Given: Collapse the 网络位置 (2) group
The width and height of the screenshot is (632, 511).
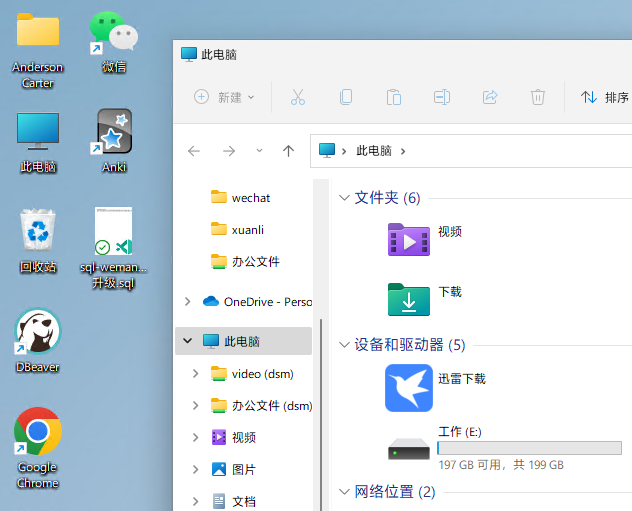Looking at the screenshot, I should coord(344,492).
